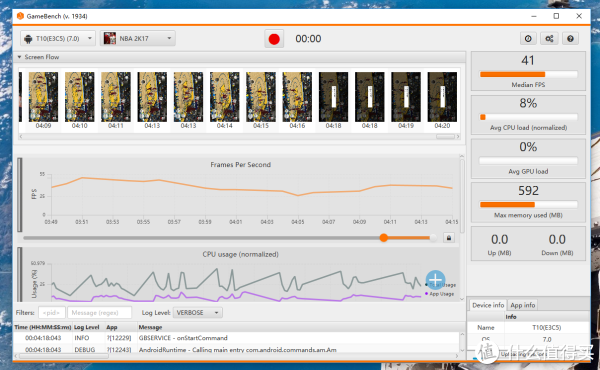
Task: Start recording with the red record button
Action: point(274,39)
